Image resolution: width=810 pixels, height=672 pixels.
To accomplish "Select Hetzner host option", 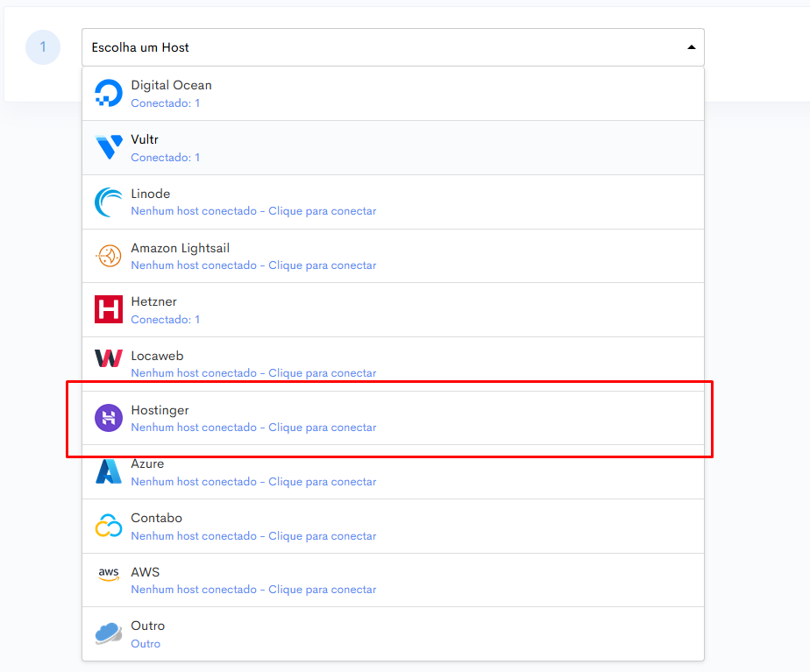I will click(x=393, y=309).
